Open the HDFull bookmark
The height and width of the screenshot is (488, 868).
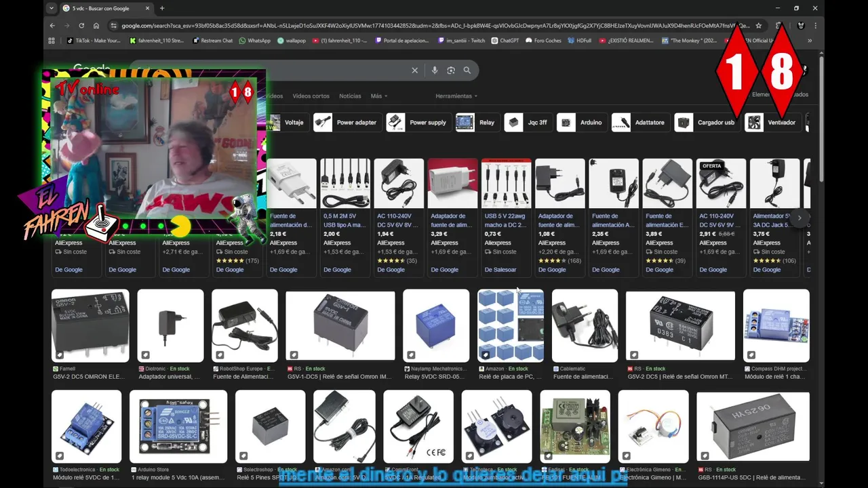pos(580,41)
